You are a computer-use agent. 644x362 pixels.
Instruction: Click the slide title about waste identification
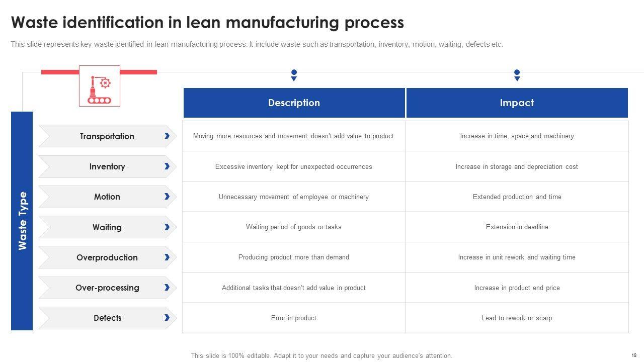(x=207, y=23)
